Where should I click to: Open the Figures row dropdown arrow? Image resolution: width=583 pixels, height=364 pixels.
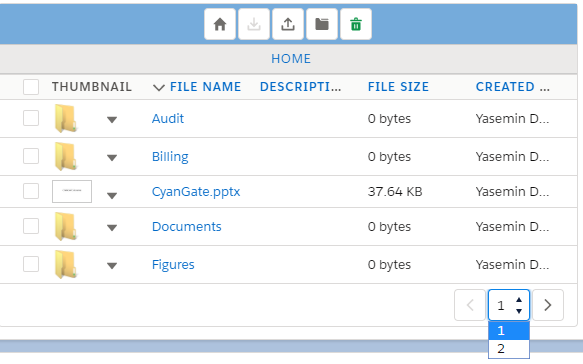112,265
